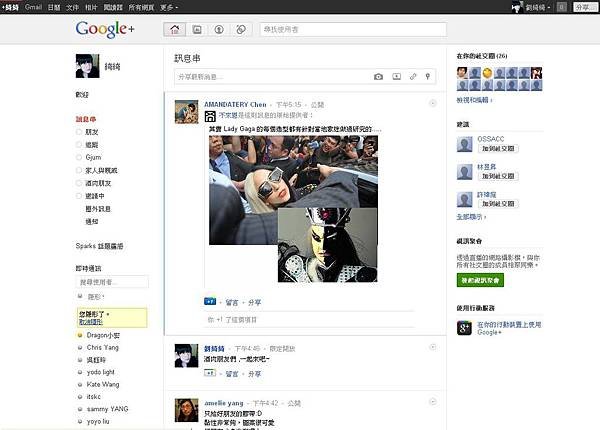Click 分享 on AMANDATERY Chen's post

[254, 302]
